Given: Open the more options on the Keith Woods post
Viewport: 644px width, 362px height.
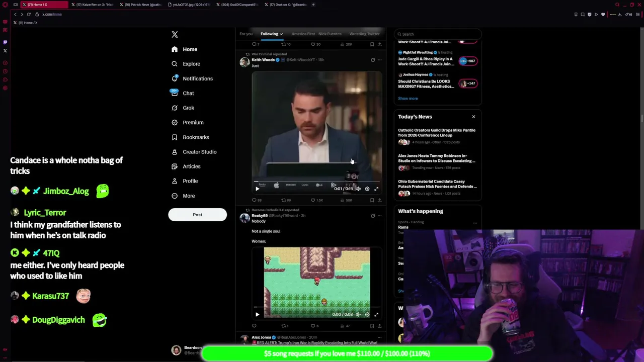Looking at the screenshot, I should click(379, 60).
